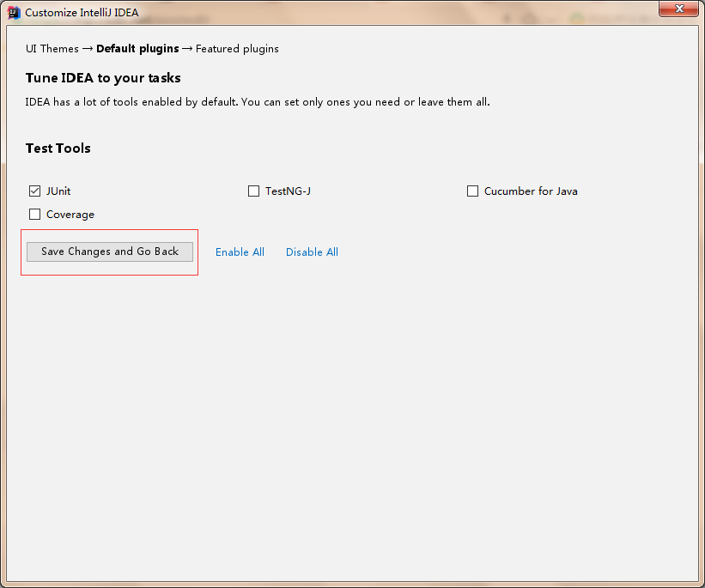
Task: Uncheck the JUnit checkbox
Action: coord(34,191)
